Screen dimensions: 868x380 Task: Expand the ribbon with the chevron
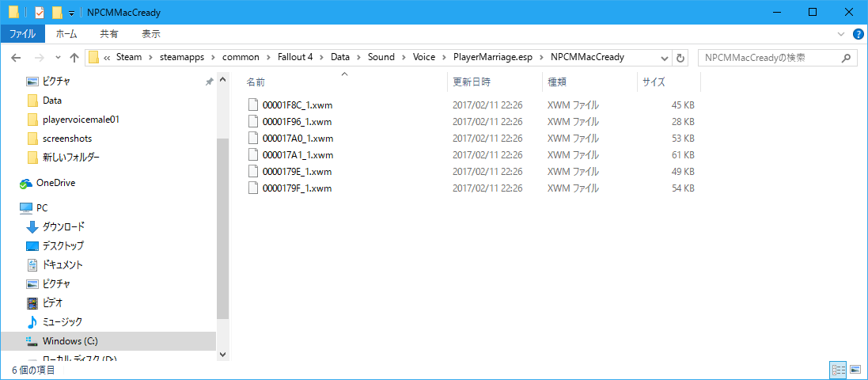pos(843,34)
